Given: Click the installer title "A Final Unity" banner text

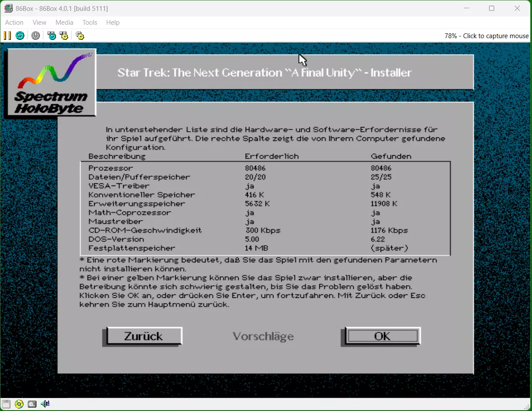Looking at the screenshot, I should [x=264, y=73].
